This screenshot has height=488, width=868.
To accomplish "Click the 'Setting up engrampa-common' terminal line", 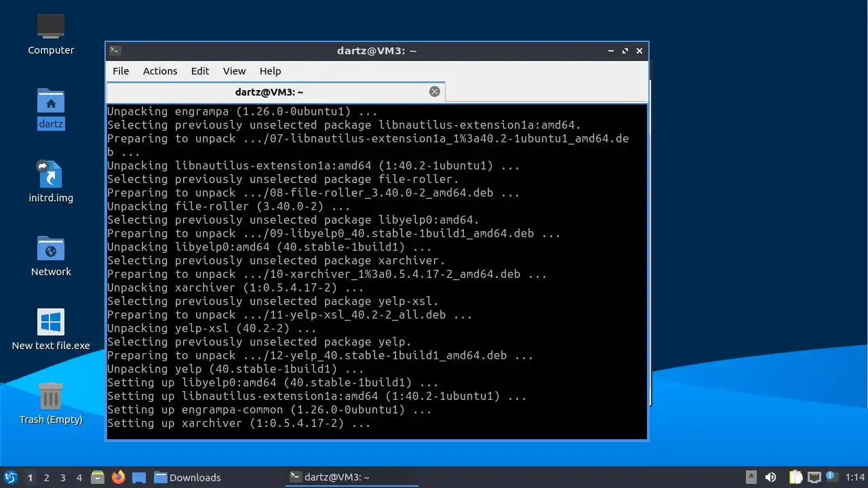I will pos(269,409).
